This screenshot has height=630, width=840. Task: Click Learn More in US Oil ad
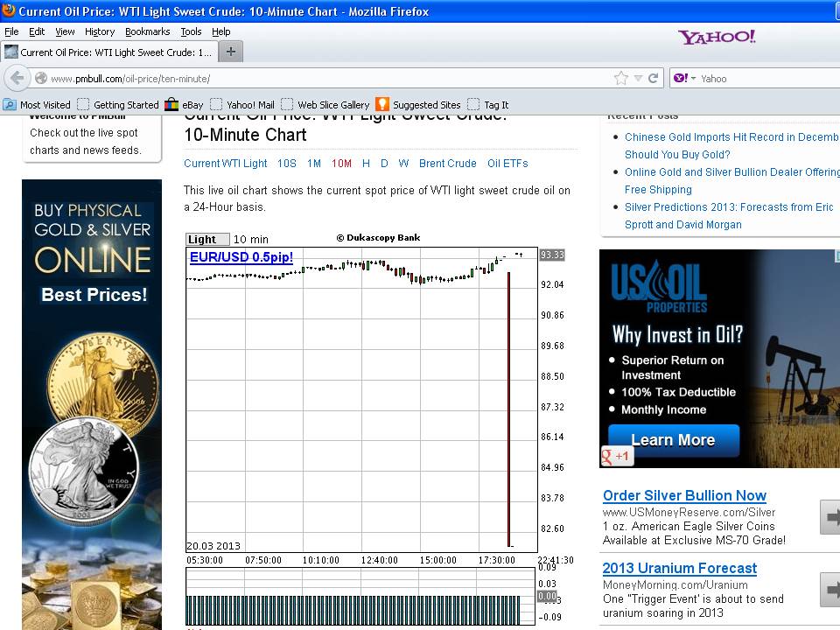674,440
